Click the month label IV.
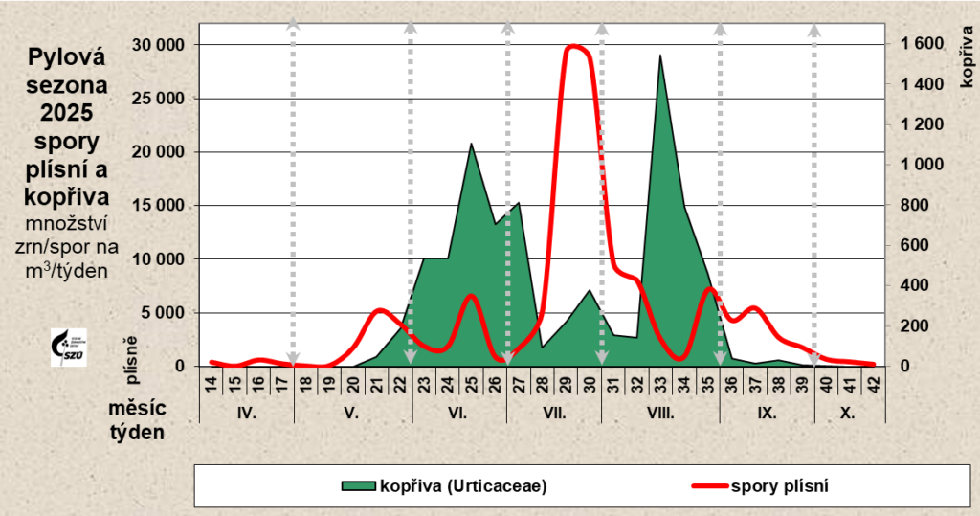This screenshot has height=516, width=980. (246, 415)
